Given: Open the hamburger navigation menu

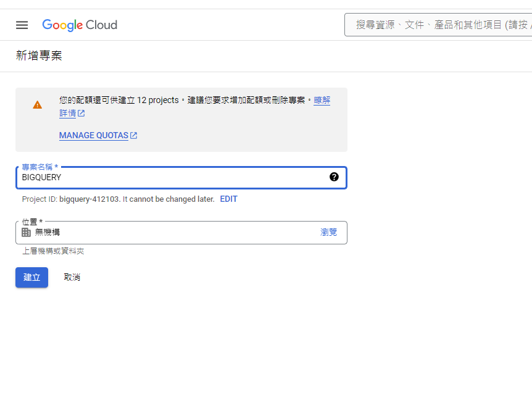Looking at the screenshot, I should 22,25.
